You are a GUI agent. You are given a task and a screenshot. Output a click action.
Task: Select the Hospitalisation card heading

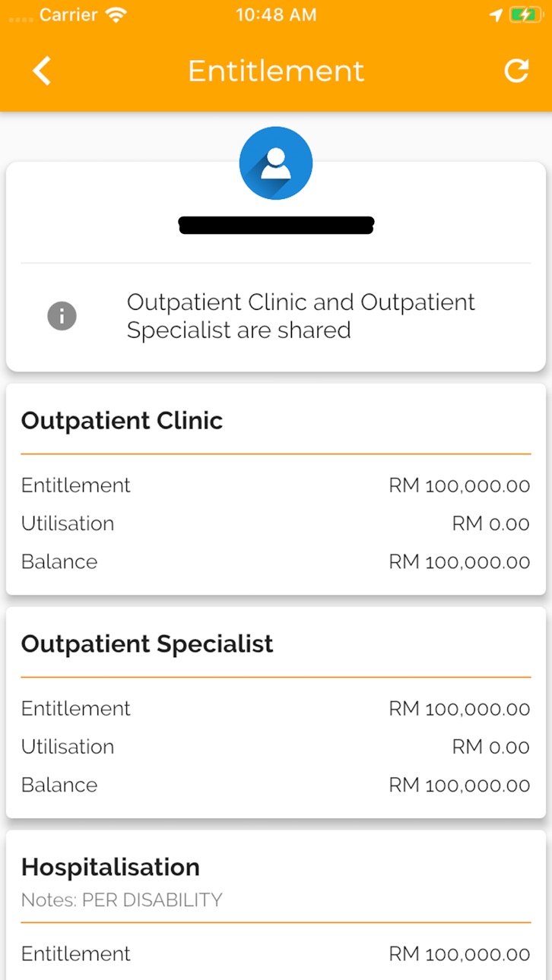point(110,867)
